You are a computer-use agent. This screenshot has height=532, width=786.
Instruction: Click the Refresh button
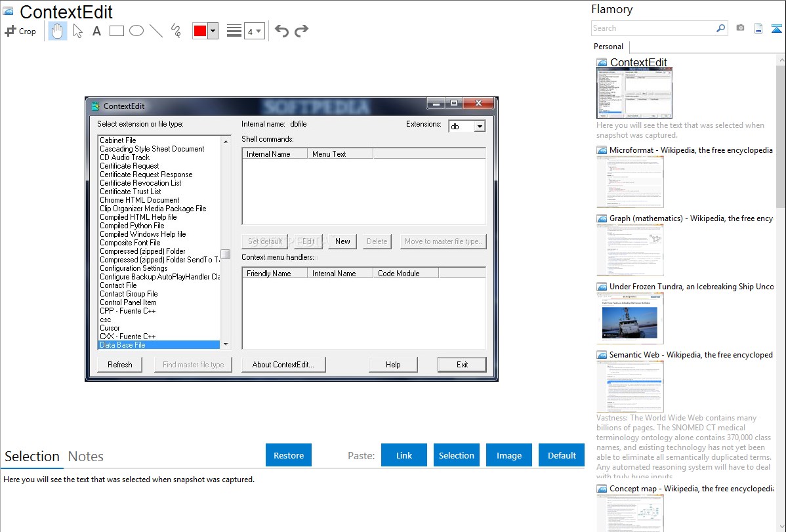pos(120,365)
